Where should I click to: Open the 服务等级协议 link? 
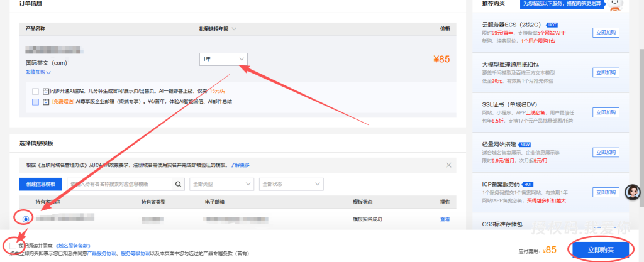click(135, 253)
